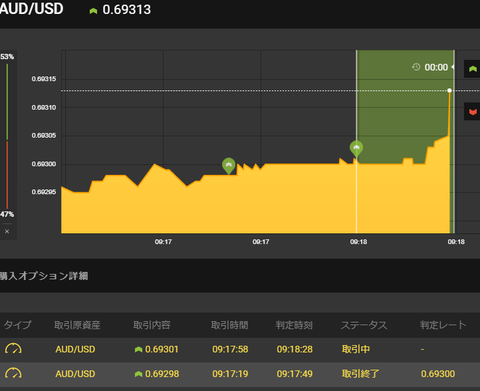This screenshot has width=480, height=391.
Task: Click the 0.69301 entry rate
Action: point(162,349)
